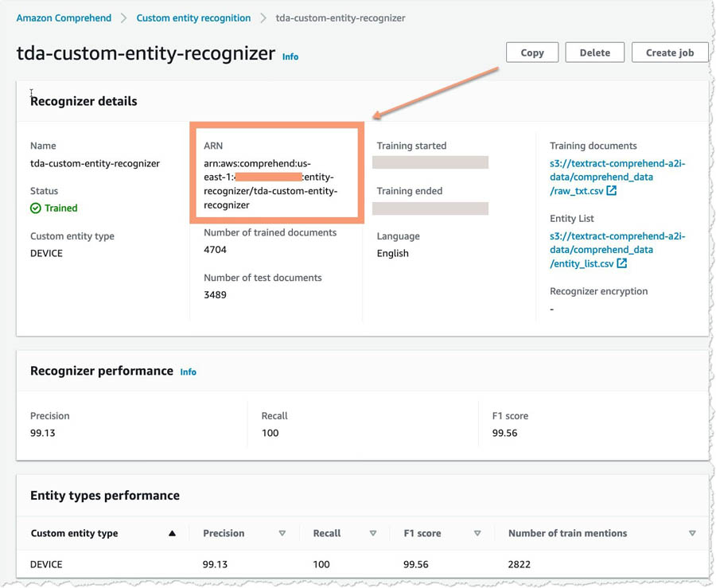Click the F1 score 99.56 value in performance panel
This screenshot has width=716, height=588.
pyautogui.click(x=504, y=433)
